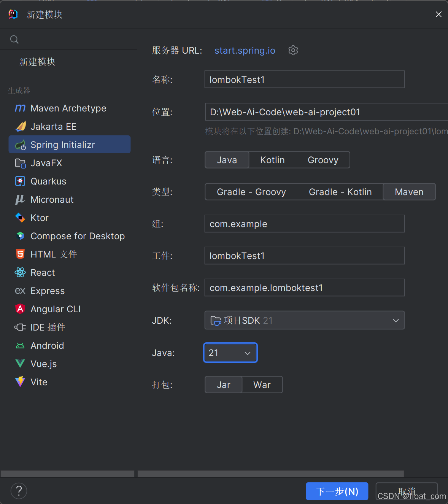
Task: Open help with question mark button
Action: (x=19, y=491)
